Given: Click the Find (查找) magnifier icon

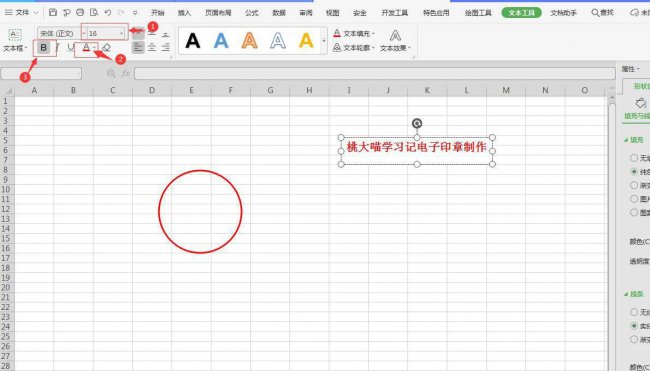Looking at the screenshot, I should click(x=594, y=12).
